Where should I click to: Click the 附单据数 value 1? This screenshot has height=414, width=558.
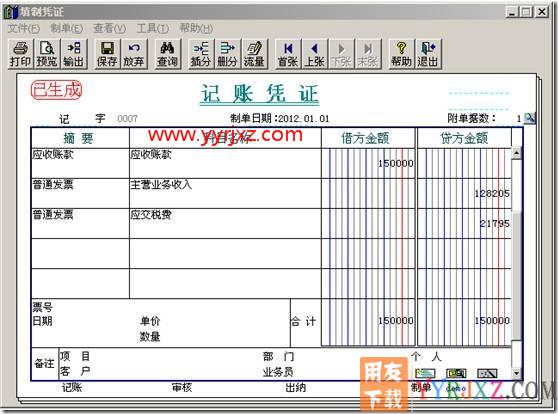[x=519, y=119]
